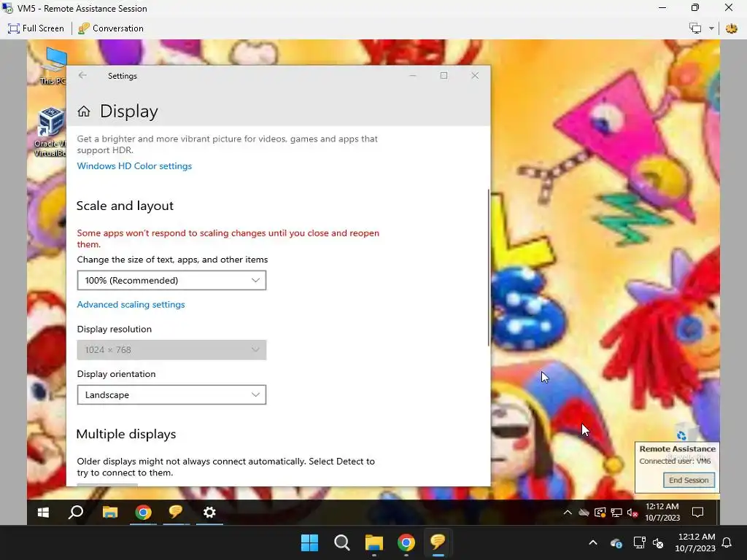This screenshot has height=560, width=747.
Task: Click the Remote Assistance window title icon
Action: pyautogui.click(x=7, y=8)
